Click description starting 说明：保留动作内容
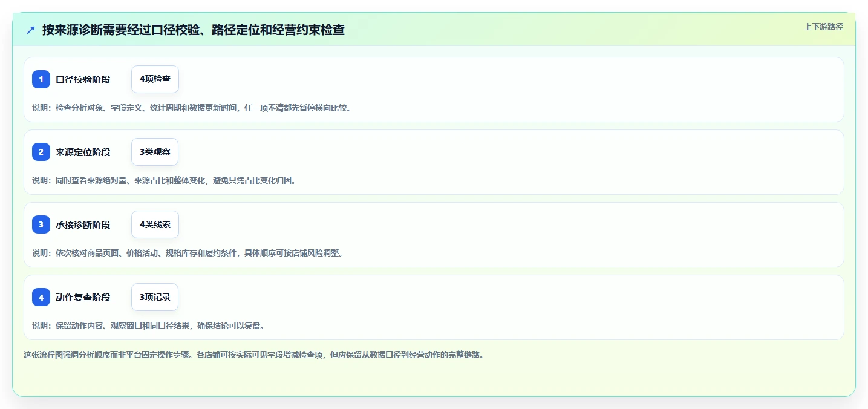The image size is (868, 409). coord(148,326)
